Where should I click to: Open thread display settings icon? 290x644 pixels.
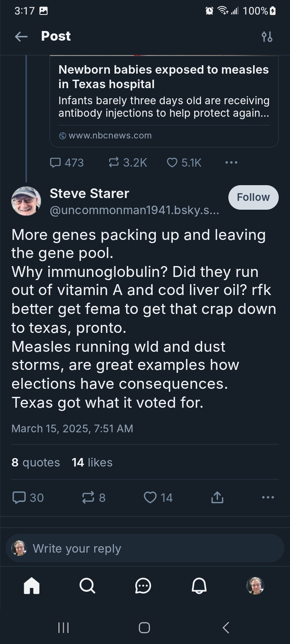(267, 37)
